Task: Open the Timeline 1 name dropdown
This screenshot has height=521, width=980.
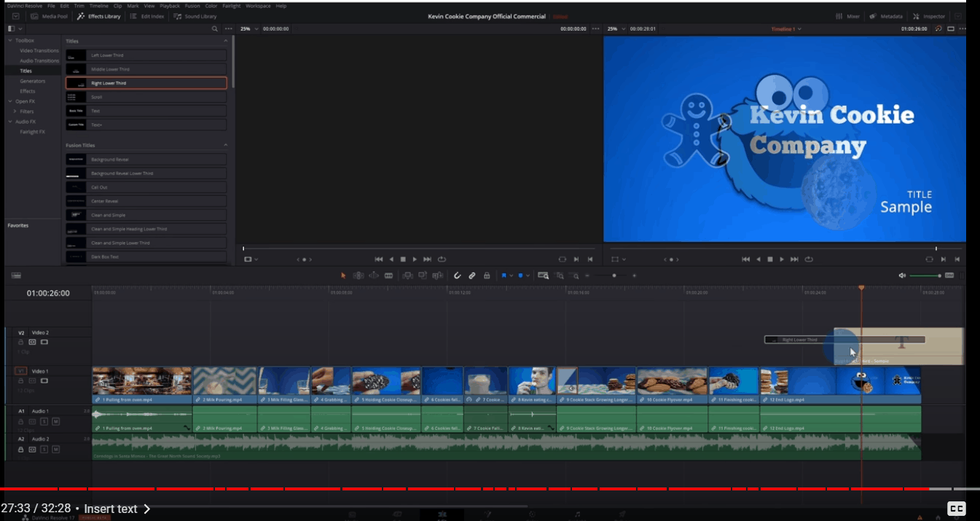Action: [787, 29]
